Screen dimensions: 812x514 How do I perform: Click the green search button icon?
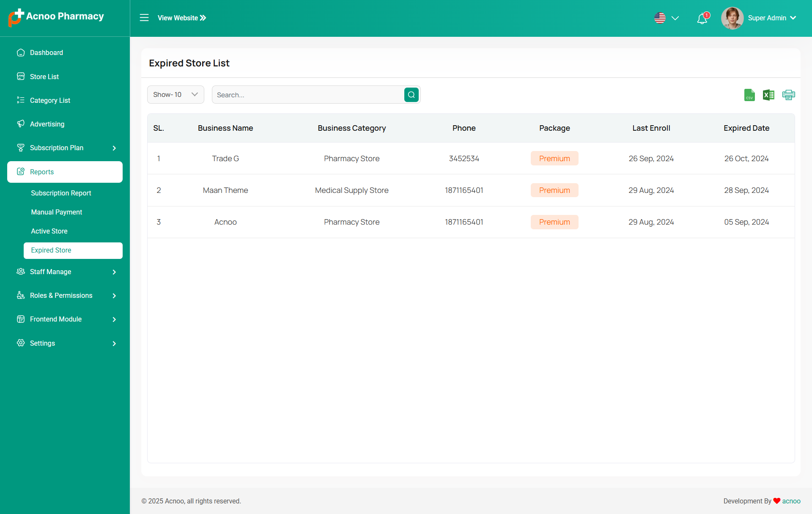coord(411,95)
